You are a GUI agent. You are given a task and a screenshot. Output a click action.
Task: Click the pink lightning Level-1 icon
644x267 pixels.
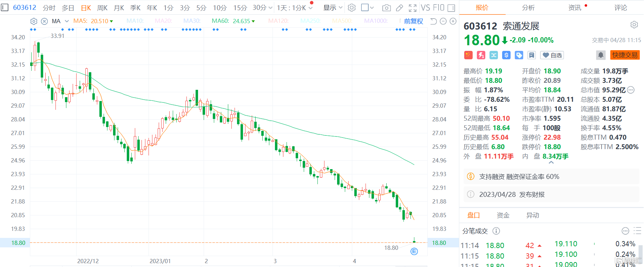coord(481,55)
